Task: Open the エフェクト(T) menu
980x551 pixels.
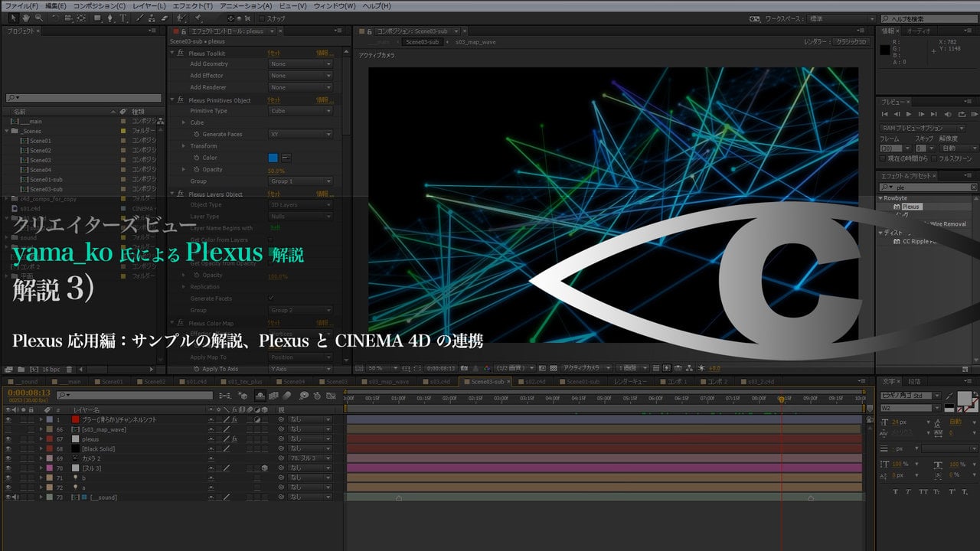Action: coord(192,5)
